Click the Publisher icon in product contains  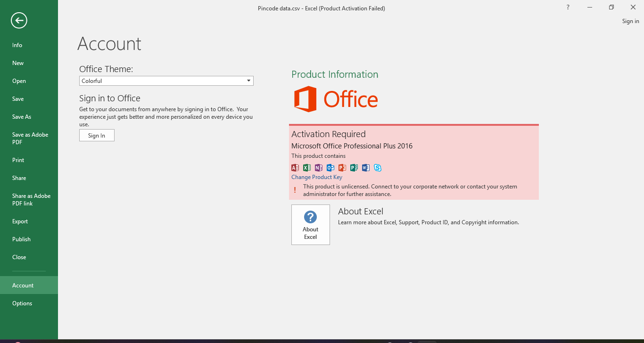click(354, 167)
